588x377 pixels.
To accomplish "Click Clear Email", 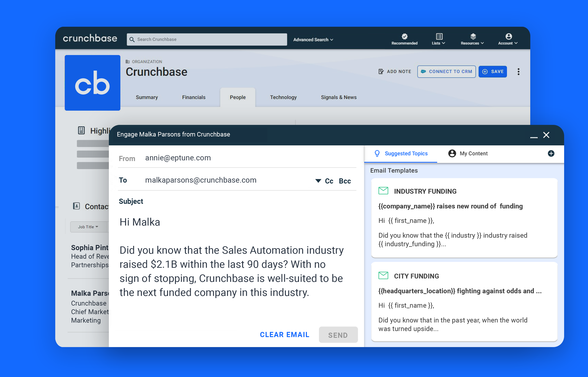I will click(x=285, y=335).
